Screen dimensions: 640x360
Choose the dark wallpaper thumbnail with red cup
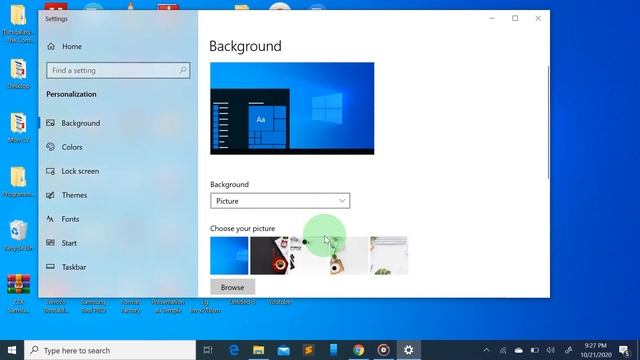[x=269, y=256]
